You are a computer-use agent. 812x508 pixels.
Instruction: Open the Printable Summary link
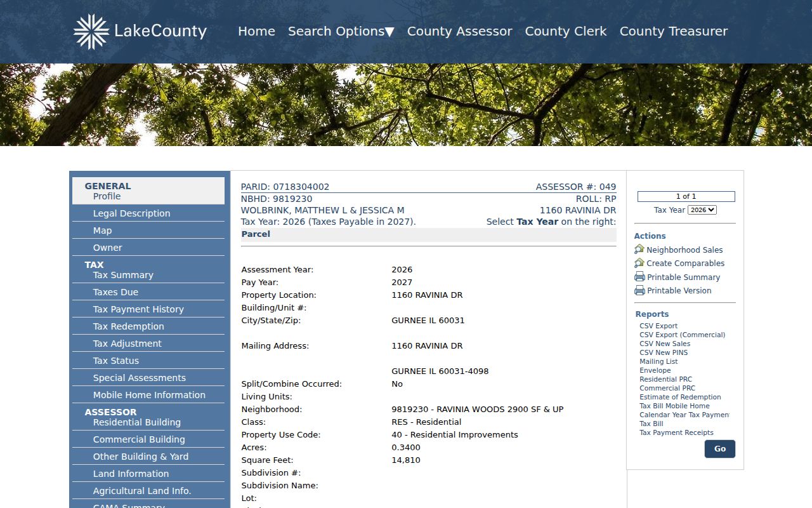tap(683, 277)
